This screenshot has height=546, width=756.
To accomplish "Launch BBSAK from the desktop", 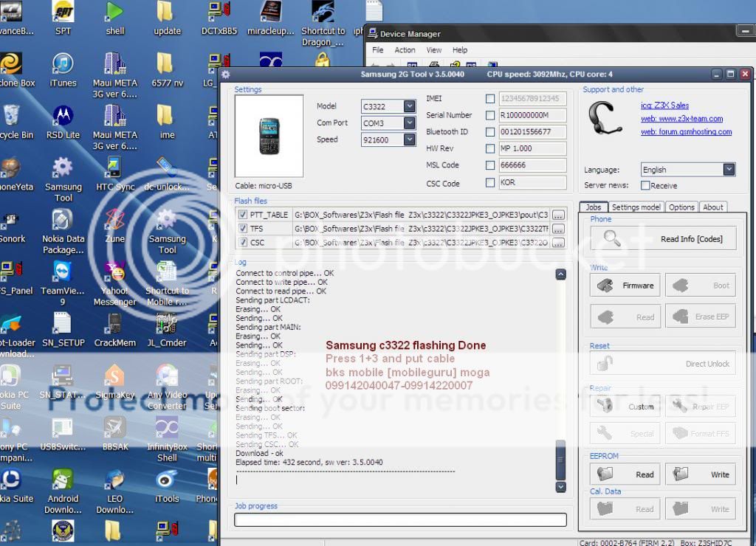I will coord(114,434).
